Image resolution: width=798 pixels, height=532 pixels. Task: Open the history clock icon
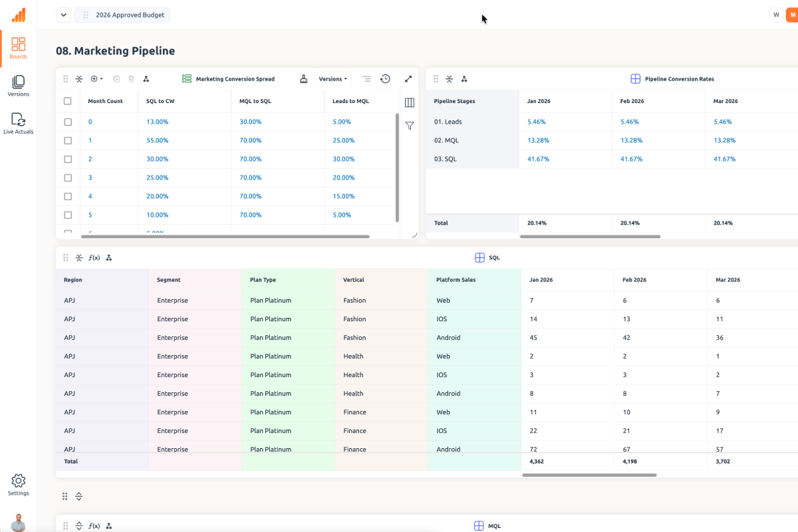click(385, 78)
